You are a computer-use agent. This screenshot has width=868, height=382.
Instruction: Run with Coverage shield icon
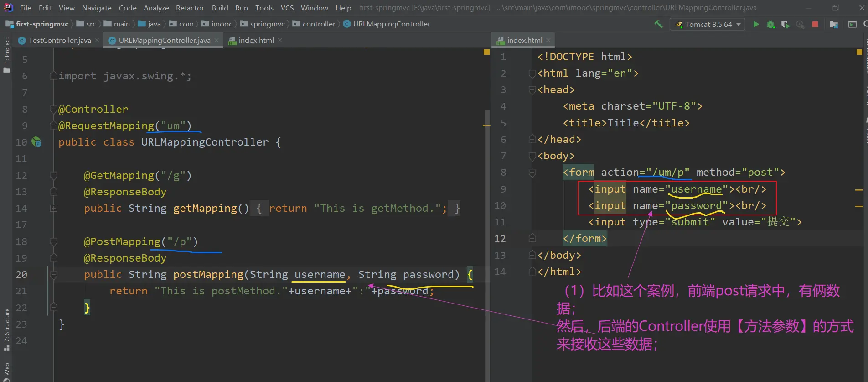point(785,24)
